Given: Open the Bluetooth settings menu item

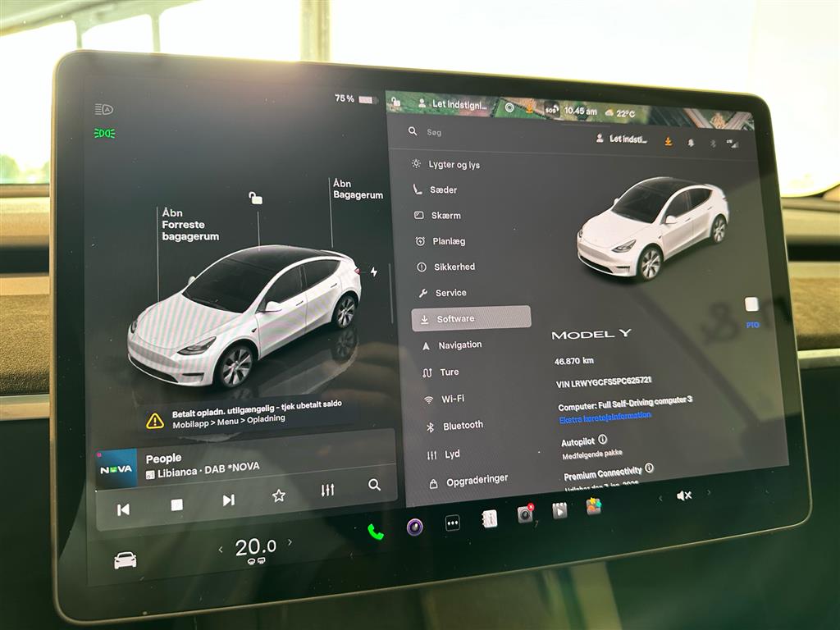Looking at the screenshot, I should point(463,426).
